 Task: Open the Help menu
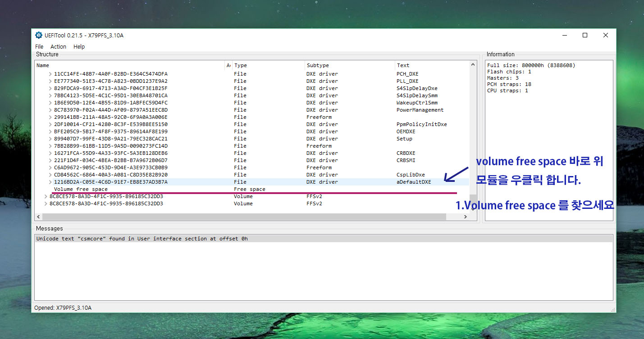79,46
